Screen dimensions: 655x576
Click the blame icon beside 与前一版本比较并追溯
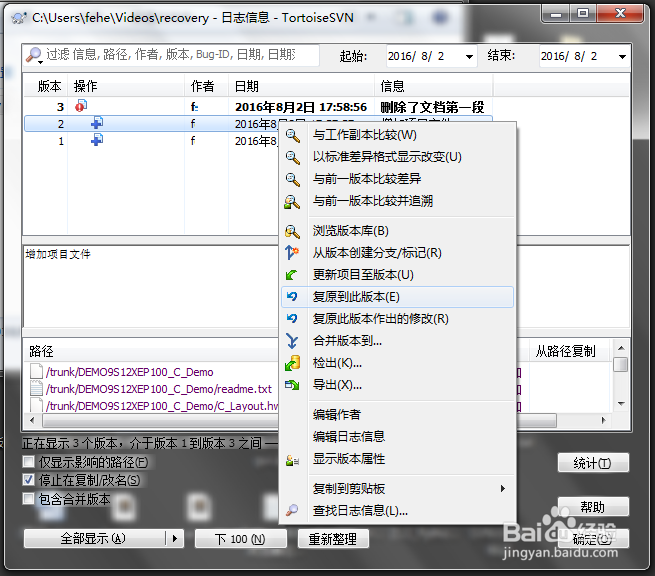(292, 202)
